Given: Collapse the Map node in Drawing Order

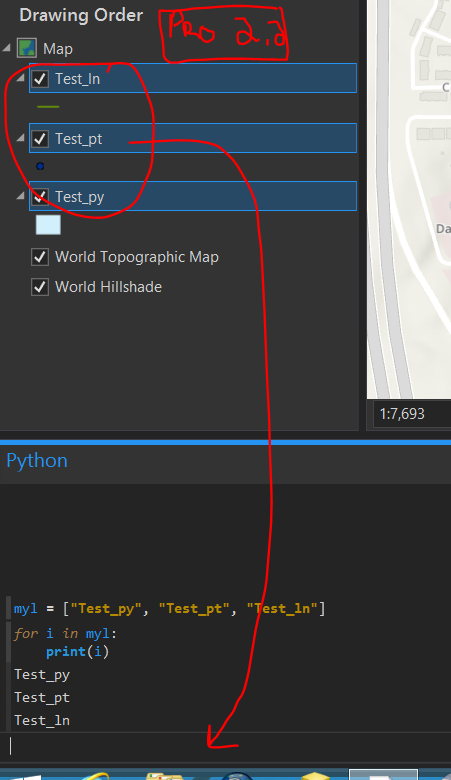Looking at the screenshot, I should [x=6, y=48].
